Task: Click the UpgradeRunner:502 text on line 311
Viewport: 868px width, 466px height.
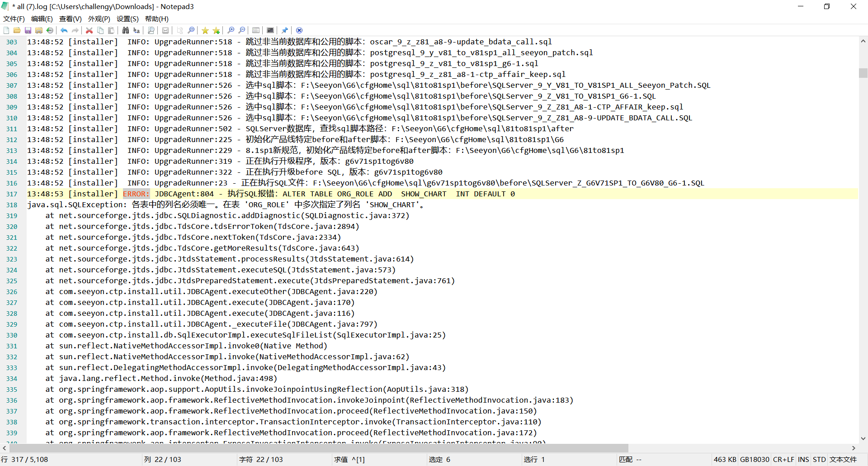Action: (x=193, y=129)
